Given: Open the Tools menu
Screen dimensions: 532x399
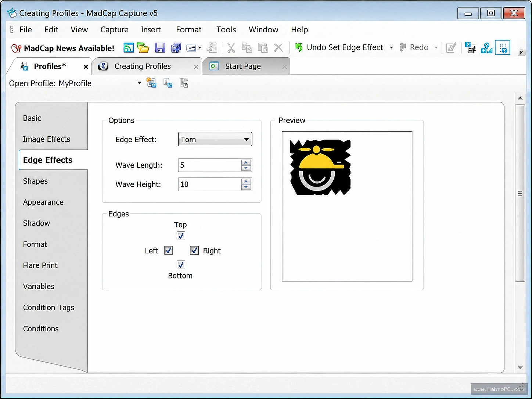Looking at the screenshot, I should tap(226, 30).
